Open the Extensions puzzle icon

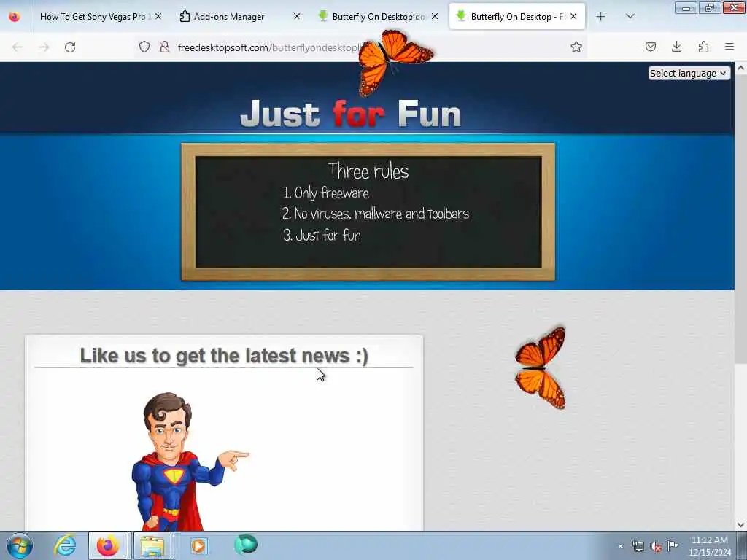click(x=703, y=47)
